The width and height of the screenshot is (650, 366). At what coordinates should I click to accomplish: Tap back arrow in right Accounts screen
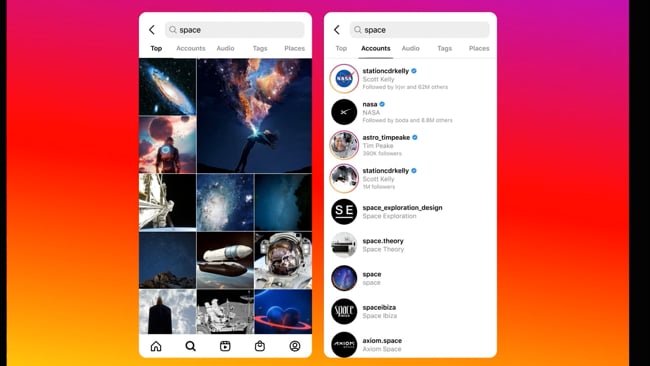[337, 30]
